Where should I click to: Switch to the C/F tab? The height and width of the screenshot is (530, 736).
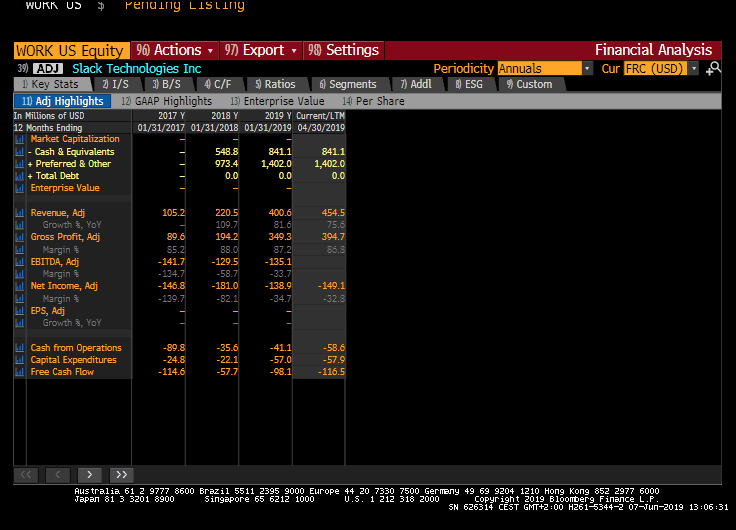(x=219, y=84)
